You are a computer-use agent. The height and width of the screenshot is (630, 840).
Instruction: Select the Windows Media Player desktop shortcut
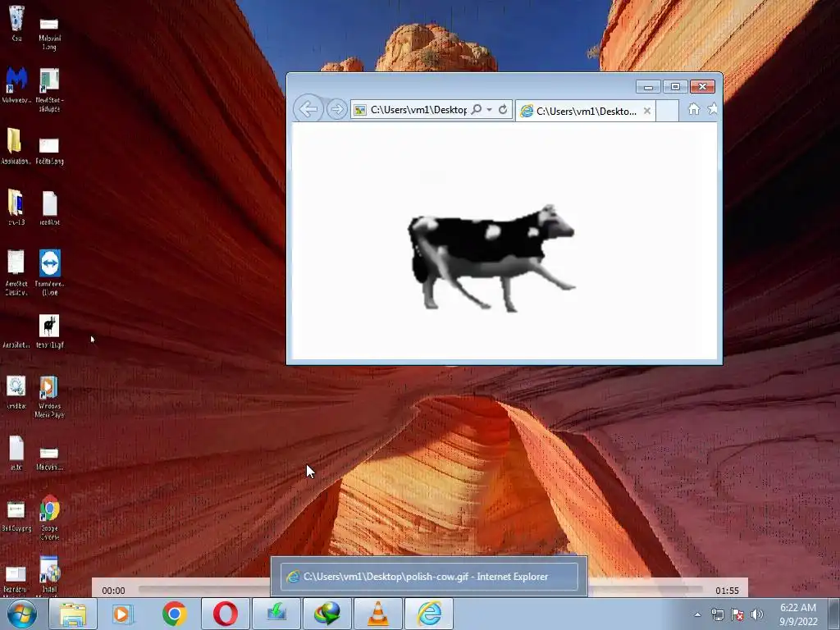click(49, 397)
